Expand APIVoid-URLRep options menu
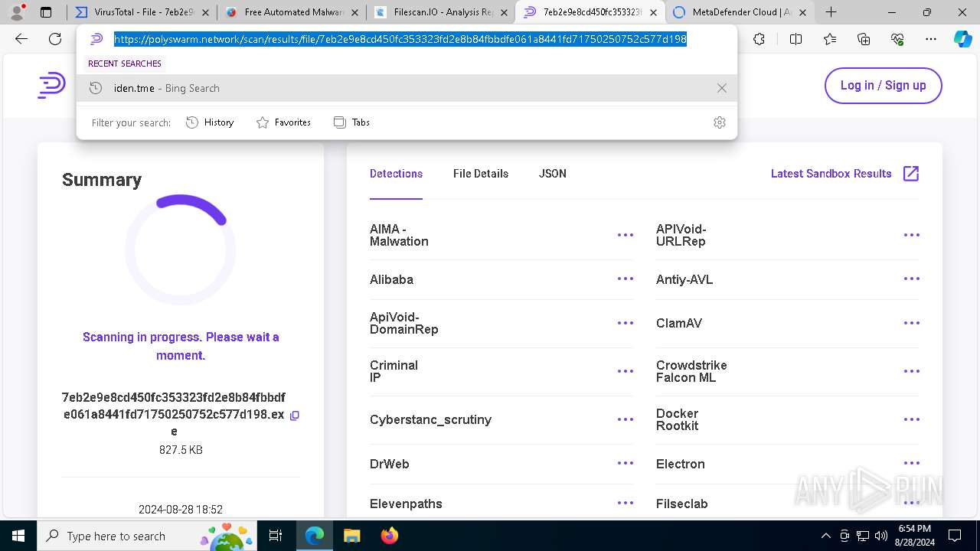Image resolution: width=980 pixels, height=551 pixels. 912,235
